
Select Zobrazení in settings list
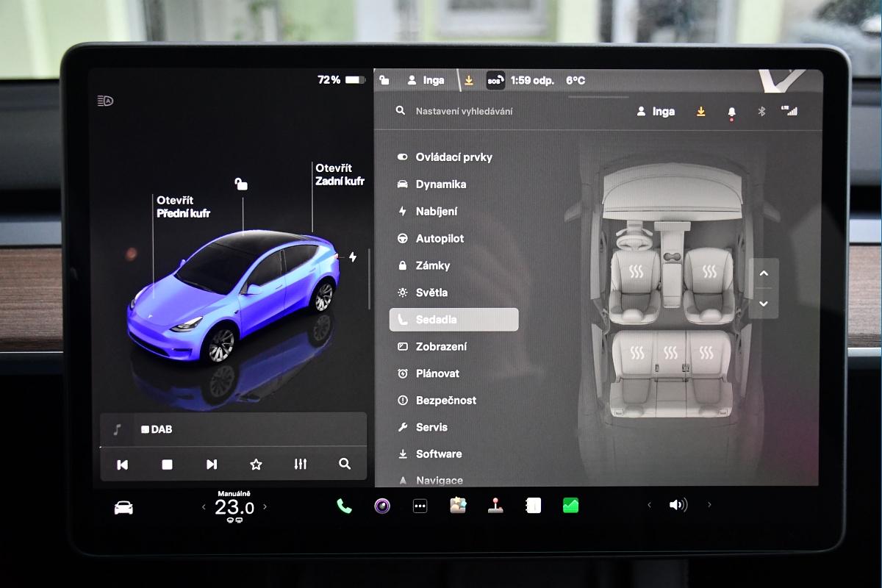coord(441,346)
